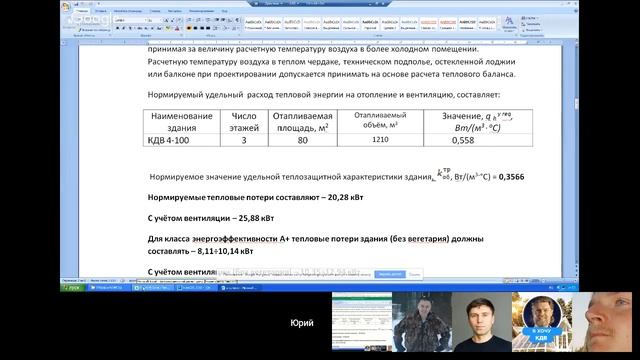Screen dimensions: 640x360
Task: Switch to the Главная ribbon tab
Action: pyautogui.click(x=82, y=11)
